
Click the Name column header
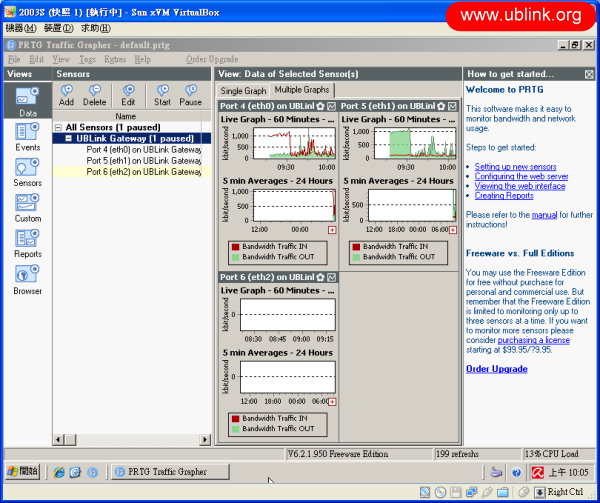tap(126, 116)
